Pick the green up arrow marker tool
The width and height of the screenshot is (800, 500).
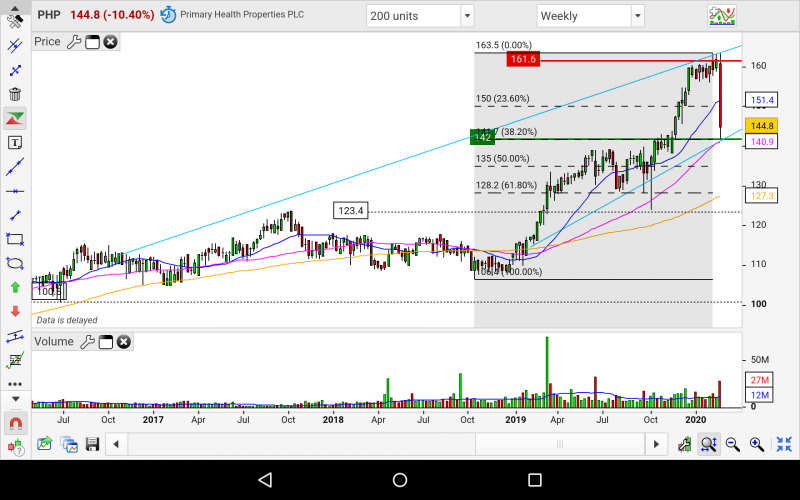click(x=15, y=287)
